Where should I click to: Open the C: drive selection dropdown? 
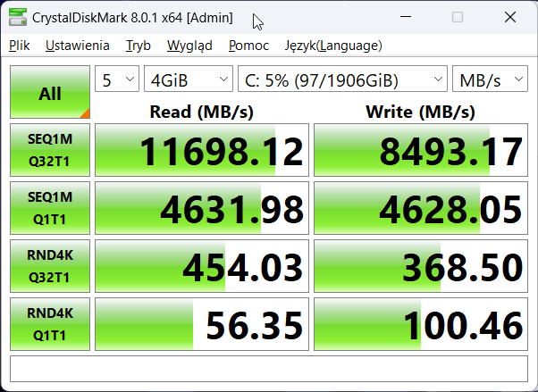(343, 79)
